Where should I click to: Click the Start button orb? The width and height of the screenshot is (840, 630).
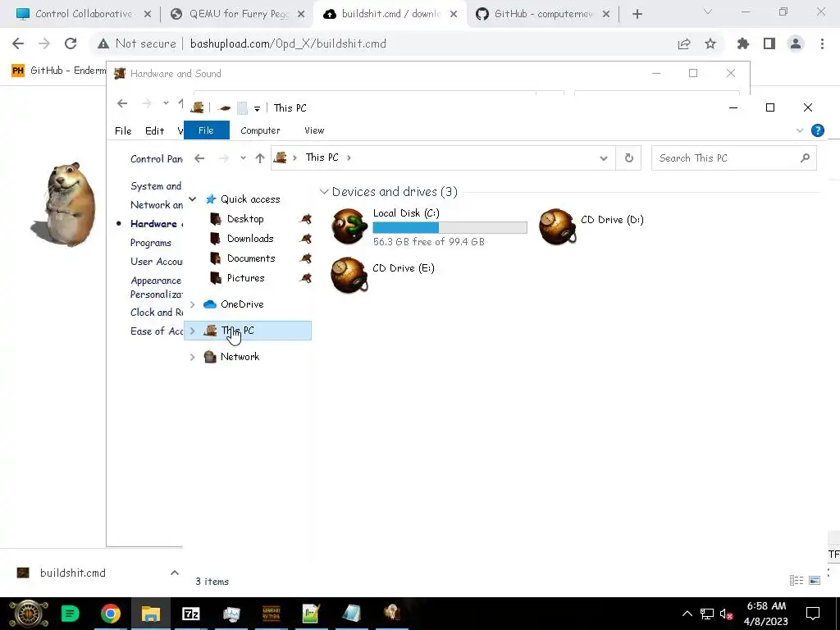(29, 614)
